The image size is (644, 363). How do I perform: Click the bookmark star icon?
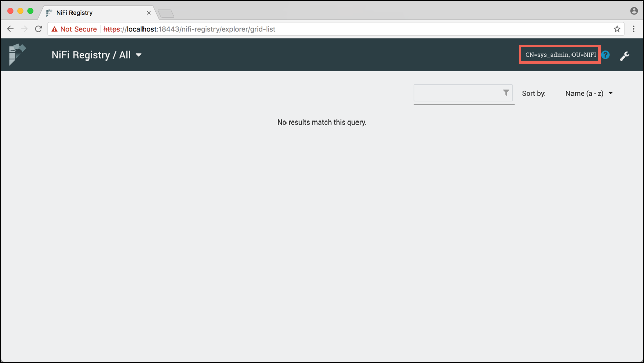pyautogui.click(x=617, y=29)
